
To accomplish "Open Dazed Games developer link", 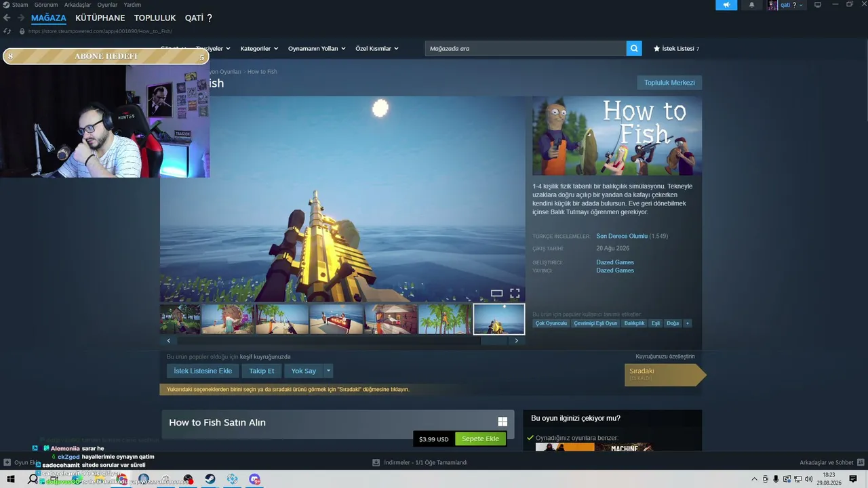I will (615, 262).
